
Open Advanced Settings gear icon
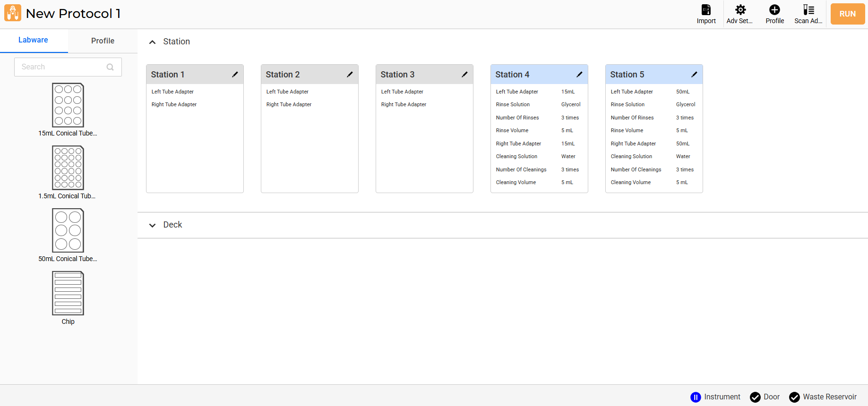[x=740, y=10]
